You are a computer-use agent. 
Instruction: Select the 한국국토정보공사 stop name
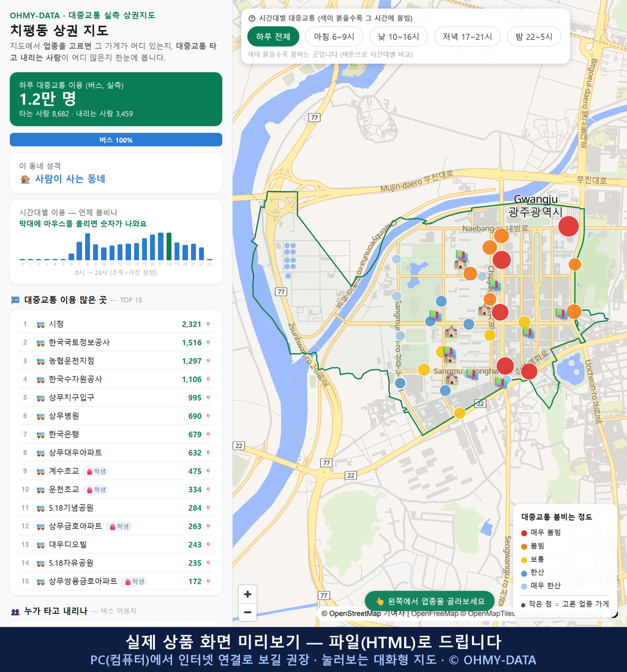coord(80,343)
